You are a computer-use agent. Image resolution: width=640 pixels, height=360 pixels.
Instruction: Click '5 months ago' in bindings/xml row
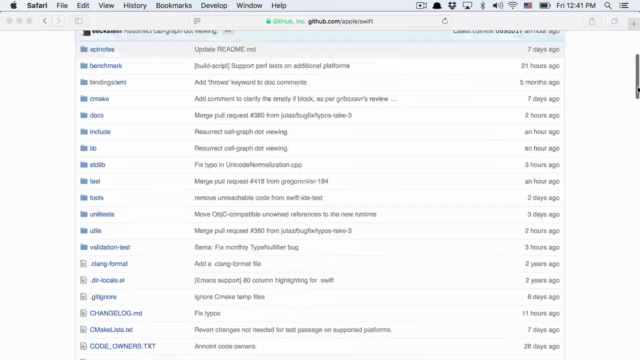(x=539, y=82)
